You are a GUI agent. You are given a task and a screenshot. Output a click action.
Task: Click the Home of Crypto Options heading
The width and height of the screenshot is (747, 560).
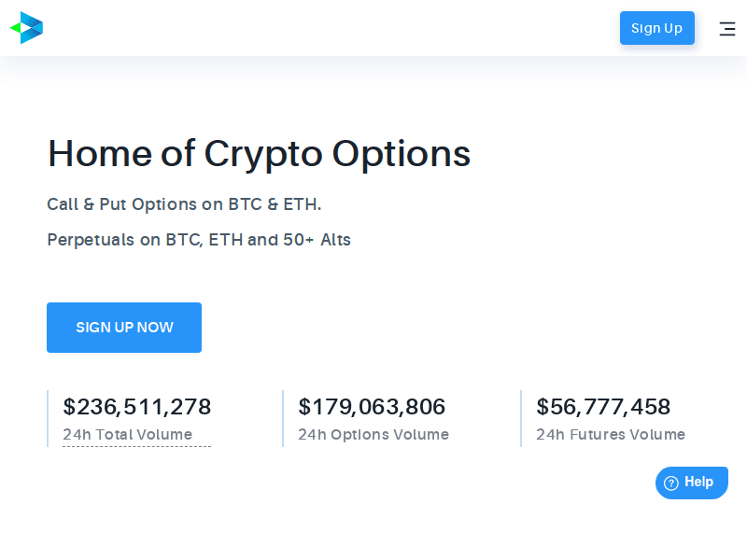click(x=259, y=154)
